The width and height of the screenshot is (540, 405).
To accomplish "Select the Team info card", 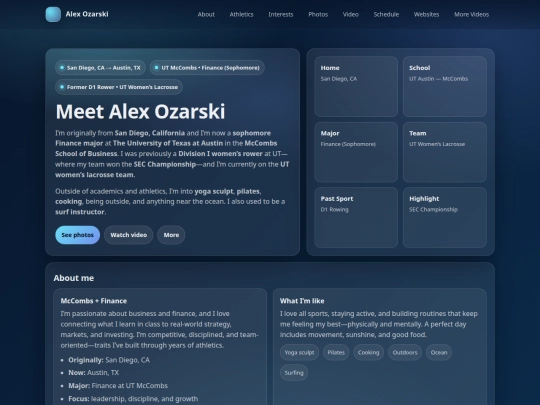I will tap(445, 152).
